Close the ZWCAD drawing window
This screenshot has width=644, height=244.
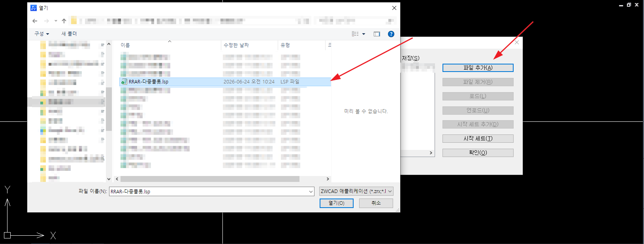click(637, 5)
